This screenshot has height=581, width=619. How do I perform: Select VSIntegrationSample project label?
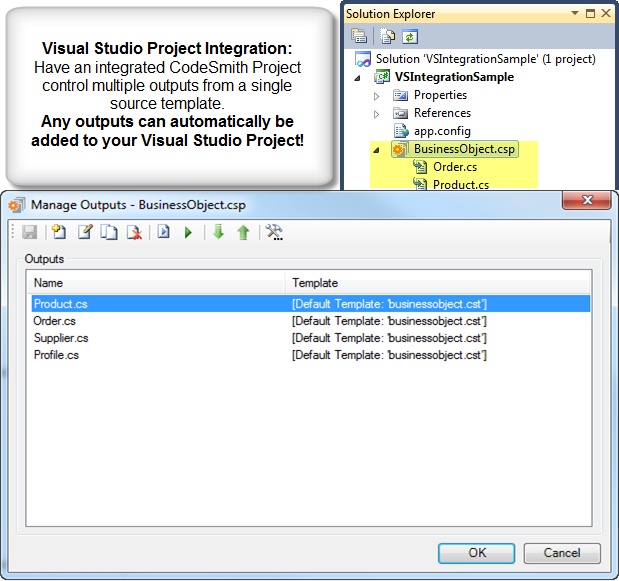click(x=454, y=77)
